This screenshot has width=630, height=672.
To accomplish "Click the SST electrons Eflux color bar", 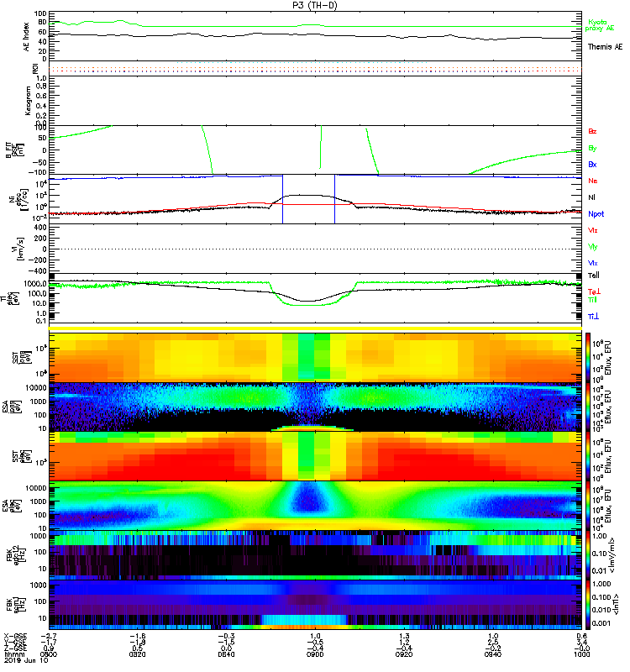I will pos(588,456).
